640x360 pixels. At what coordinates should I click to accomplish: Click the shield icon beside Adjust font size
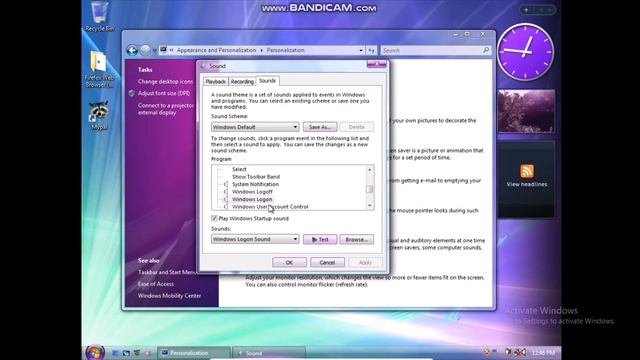click(x=131, y=93)
